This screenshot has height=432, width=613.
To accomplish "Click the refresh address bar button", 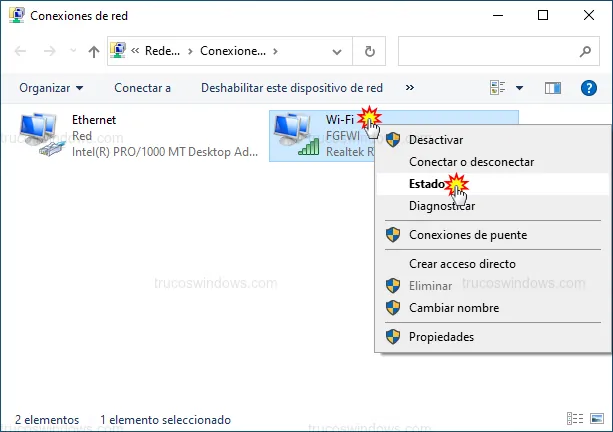I will [x=370, y=51].
